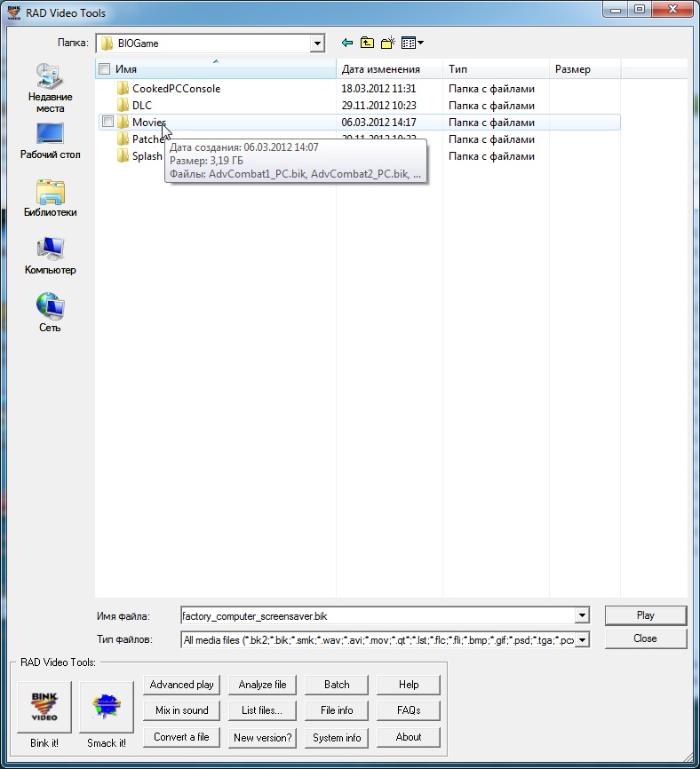The image size is (700, 769).
Task: Open the view menu icon
Action: [x=412, y=44]
